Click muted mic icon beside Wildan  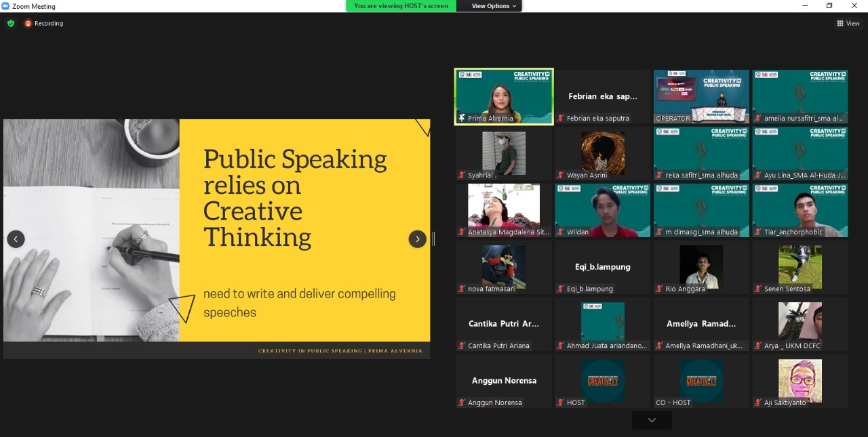561,232
